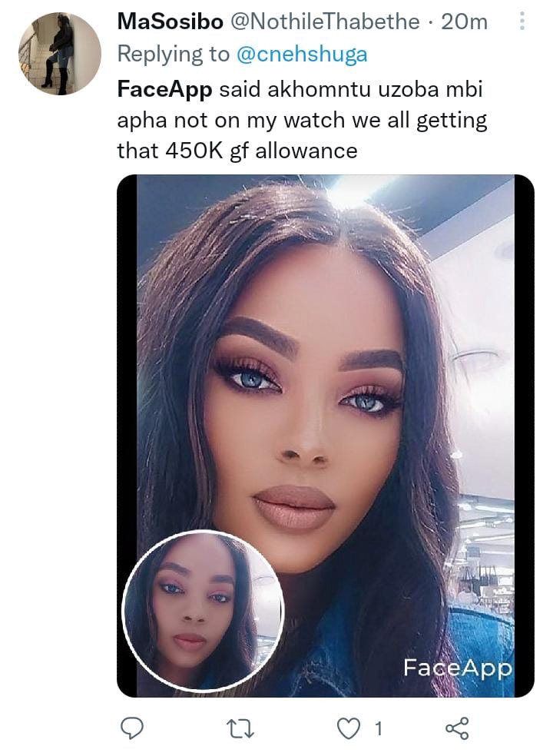553x756 pixels.
Task: Go to the @cnehshuga mention
Action: pos(302,55)
